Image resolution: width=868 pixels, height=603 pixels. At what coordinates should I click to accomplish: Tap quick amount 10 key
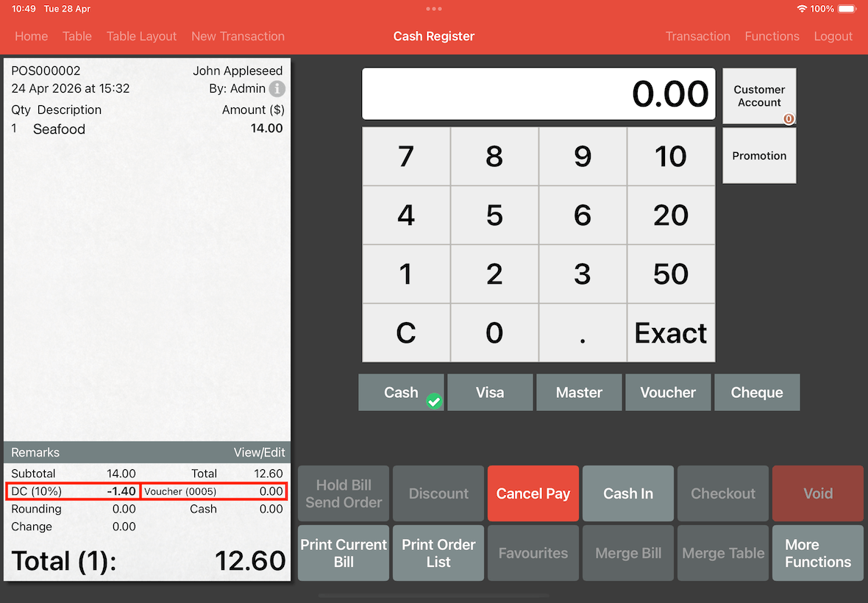click(x=671, y=157)
